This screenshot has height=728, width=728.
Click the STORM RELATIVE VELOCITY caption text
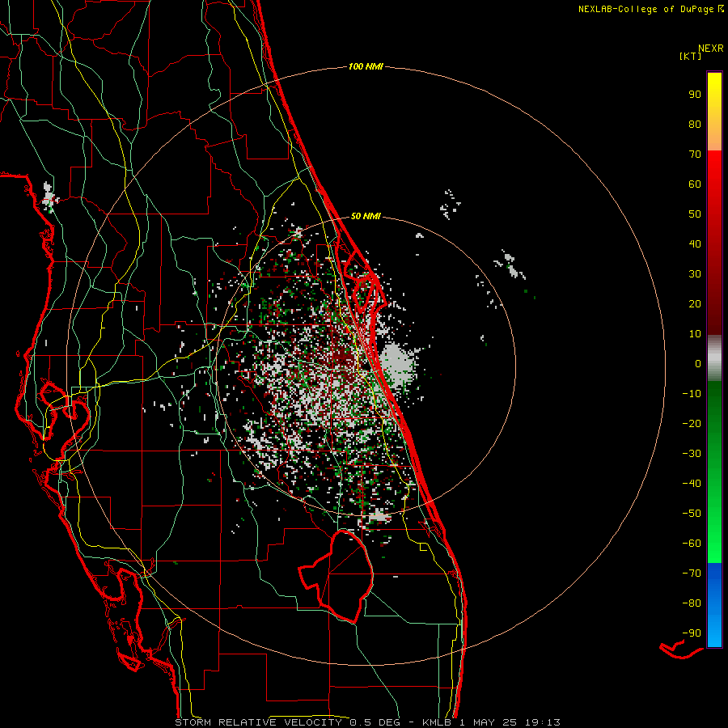coord(367,722)
